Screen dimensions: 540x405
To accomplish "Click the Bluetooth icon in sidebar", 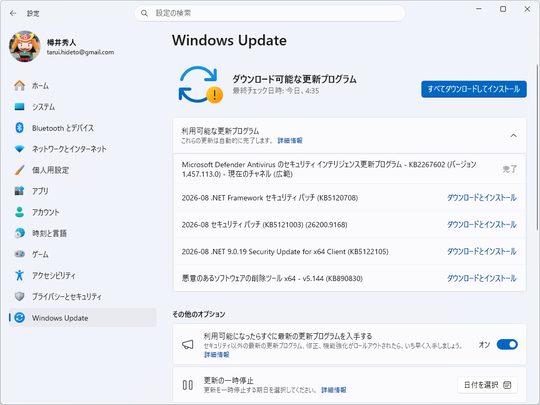I will (20, 128).
